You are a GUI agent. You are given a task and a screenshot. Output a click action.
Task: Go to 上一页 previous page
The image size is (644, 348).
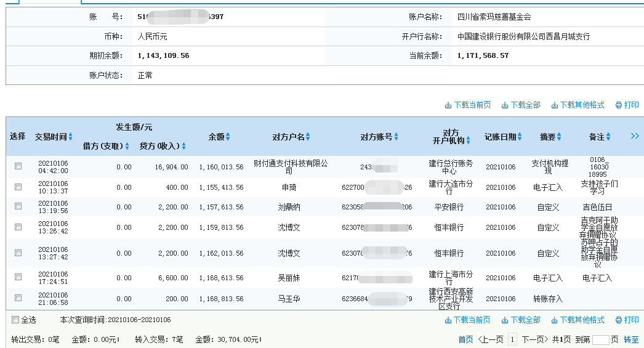tap(491, 339)
